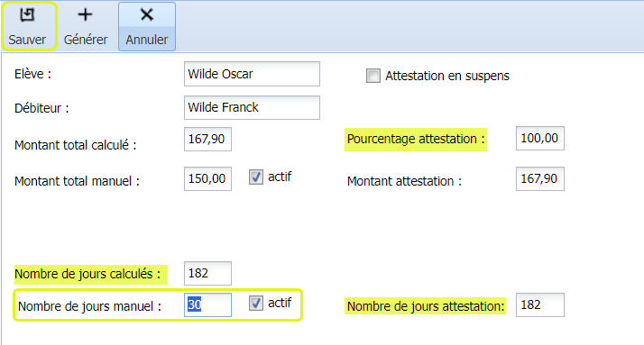Select the Montant total calculé field

207,139
